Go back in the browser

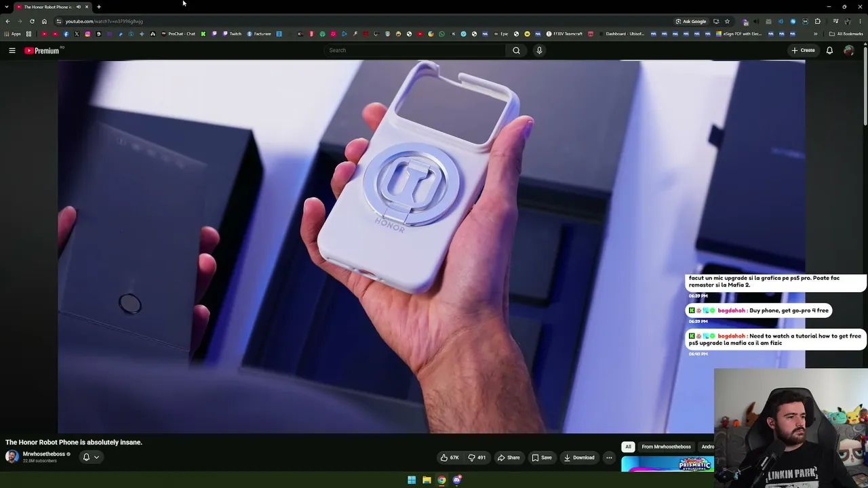coord(7,21)
